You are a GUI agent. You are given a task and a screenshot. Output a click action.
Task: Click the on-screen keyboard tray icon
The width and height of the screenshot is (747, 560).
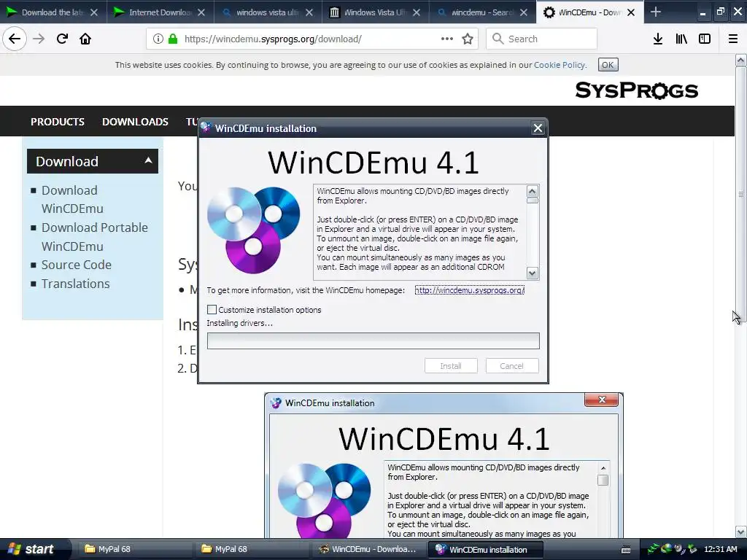tap(626, 550)
